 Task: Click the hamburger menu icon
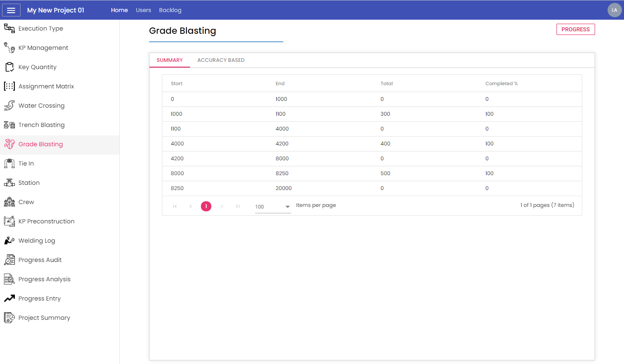[11, 10]
